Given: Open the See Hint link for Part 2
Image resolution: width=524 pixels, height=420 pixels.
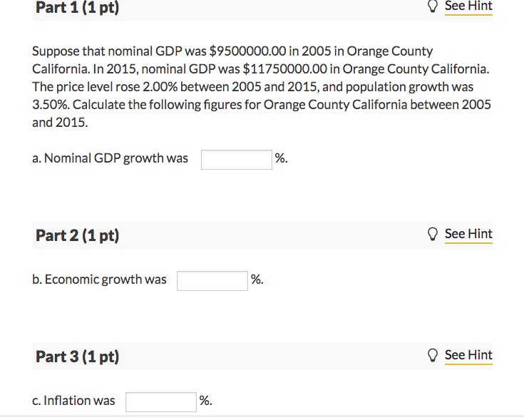Looking at the screenshot, I should point(468,234).
